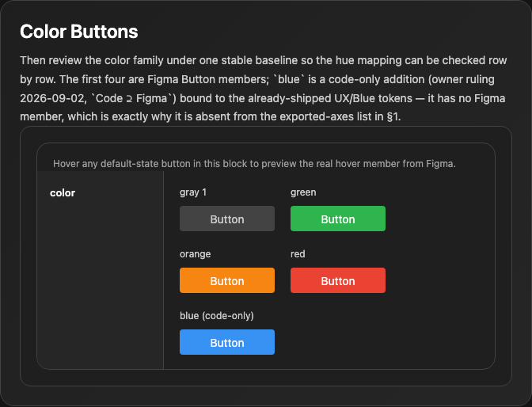Activate the blue code-only Button
Viewport: 532px width, 407px height.
227,342
